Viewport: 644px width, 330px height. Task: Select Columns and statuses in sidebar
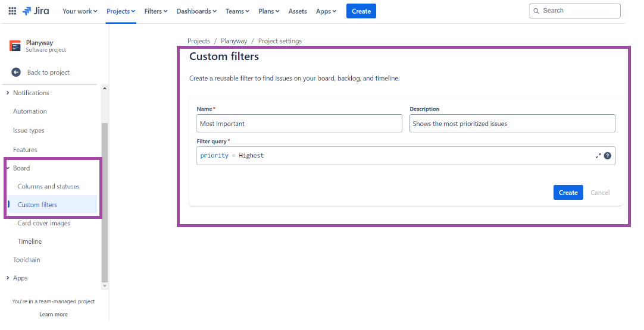(x=48, y=186)
